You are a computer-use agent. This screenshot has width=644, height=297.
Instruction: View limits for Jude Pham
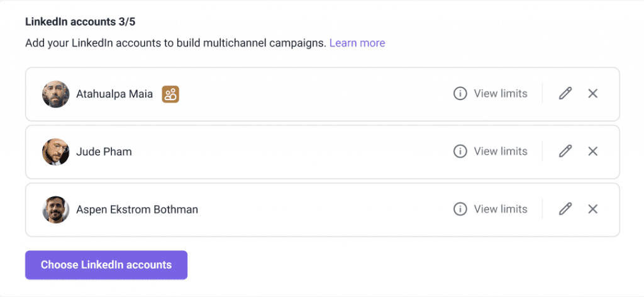point(500,152)
